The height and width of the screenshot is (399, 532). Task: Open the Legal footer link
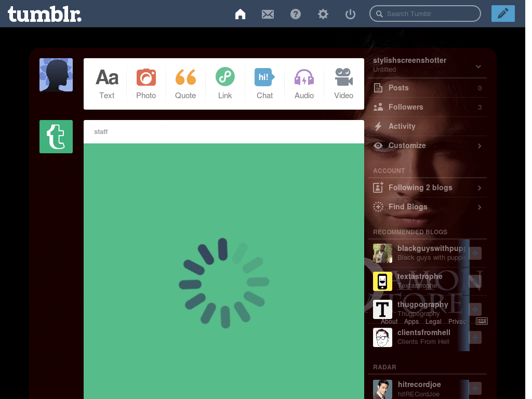[433, 321]
